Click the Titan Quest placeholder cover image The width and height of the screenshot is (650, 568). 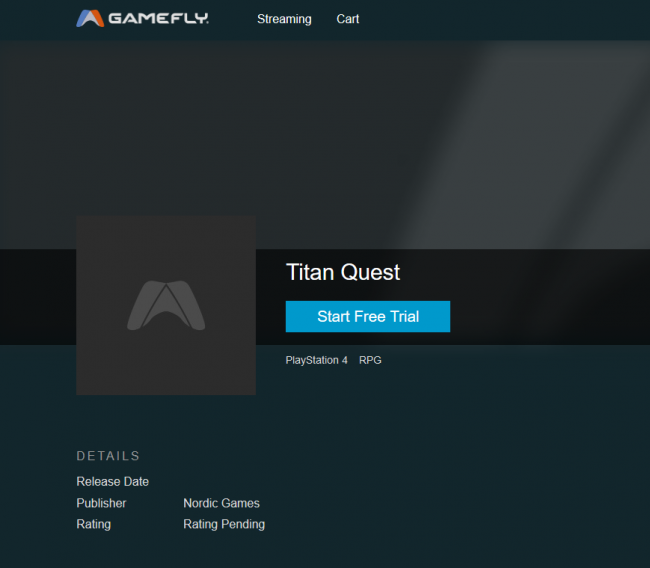166,305
